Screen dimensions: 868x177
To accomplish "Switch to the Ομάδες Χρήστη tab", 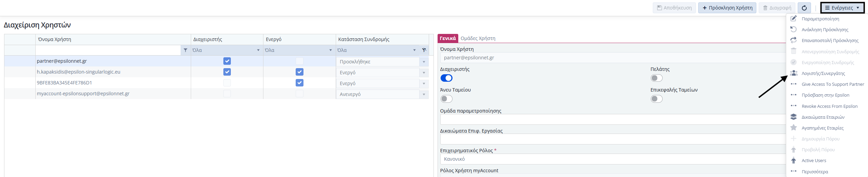I will pos(478,38).
